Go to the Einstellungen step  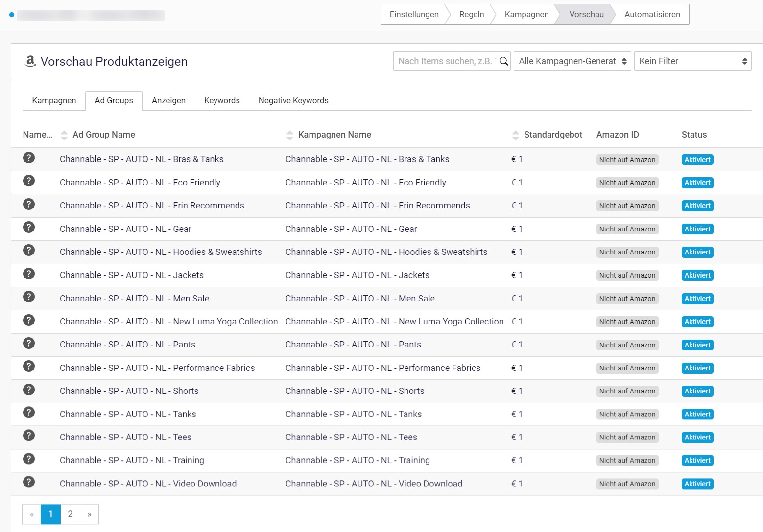(x=414, y=14)
